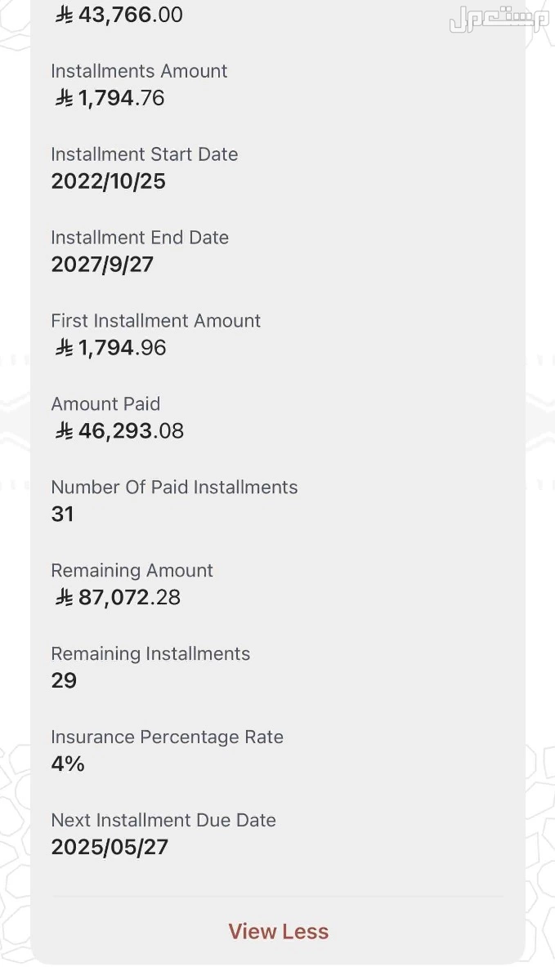
Task: Select the 2027/9/27 end date value
Action: pos(102,265)
